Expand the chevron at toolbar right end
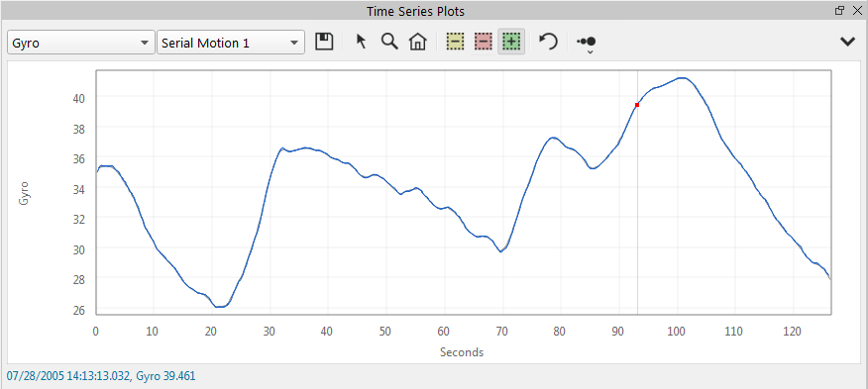 pos(847,42)
